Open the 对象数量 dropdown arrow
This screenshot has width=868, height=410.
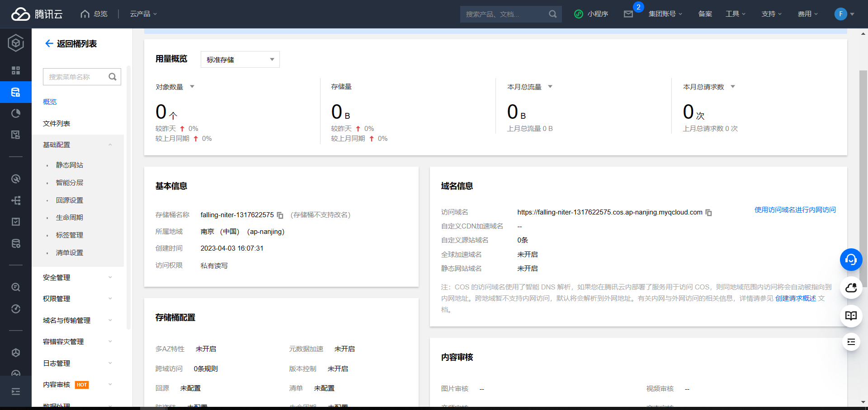point(192,87)
